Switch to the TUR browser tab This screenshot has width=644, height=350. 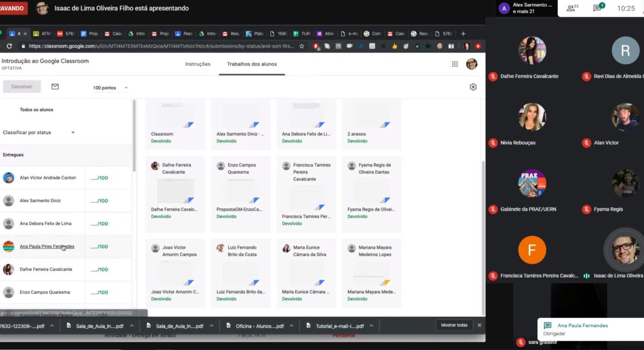(302, 34)
